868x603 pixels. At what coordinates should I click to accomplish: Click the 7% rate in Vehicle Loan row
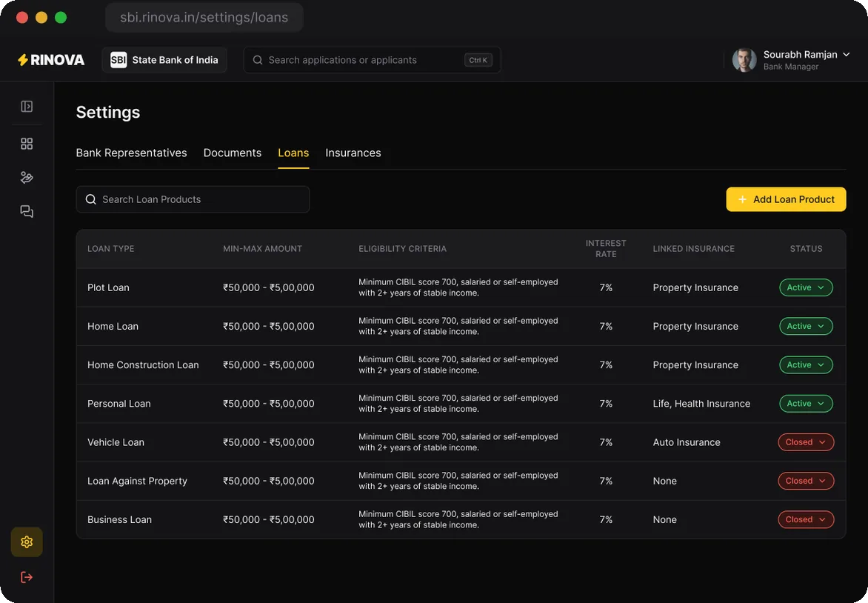[606, 442]
